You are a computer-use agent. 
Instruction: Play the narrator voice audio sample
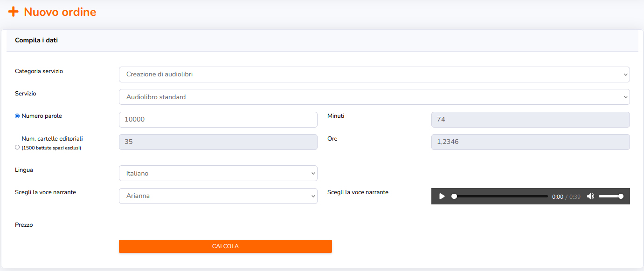click(442, 196)
